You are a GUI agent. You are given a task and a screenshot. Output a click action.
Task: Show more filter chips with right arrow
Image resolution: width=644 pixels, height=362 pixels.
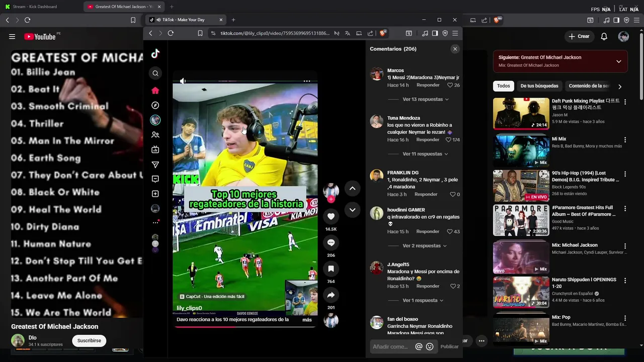coord(620,86)
